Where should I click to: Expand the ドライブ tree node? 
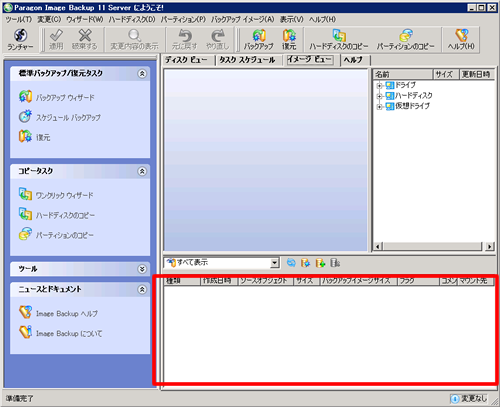click(x=379, y=86)
